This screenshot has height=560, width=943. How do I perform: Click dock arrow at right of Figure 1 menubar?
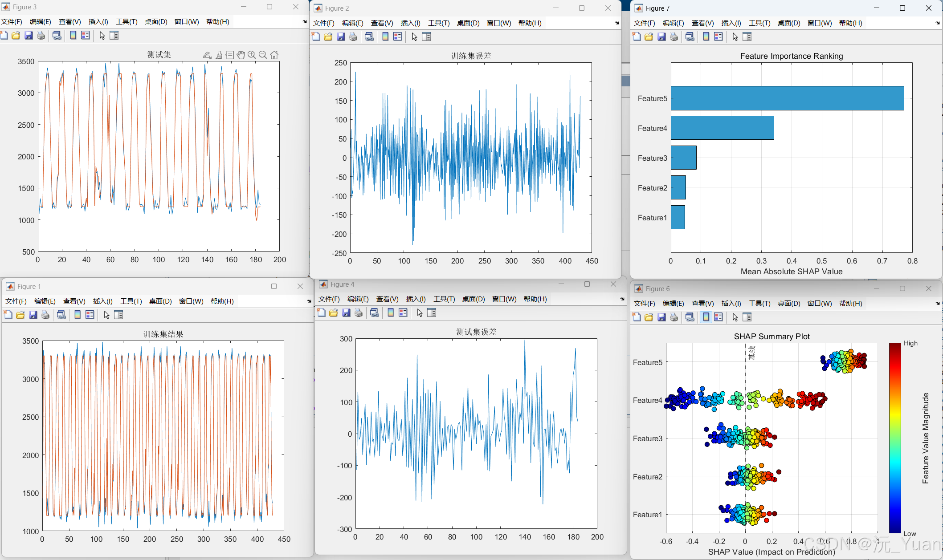pyautogui.click(x=309, y=301)
